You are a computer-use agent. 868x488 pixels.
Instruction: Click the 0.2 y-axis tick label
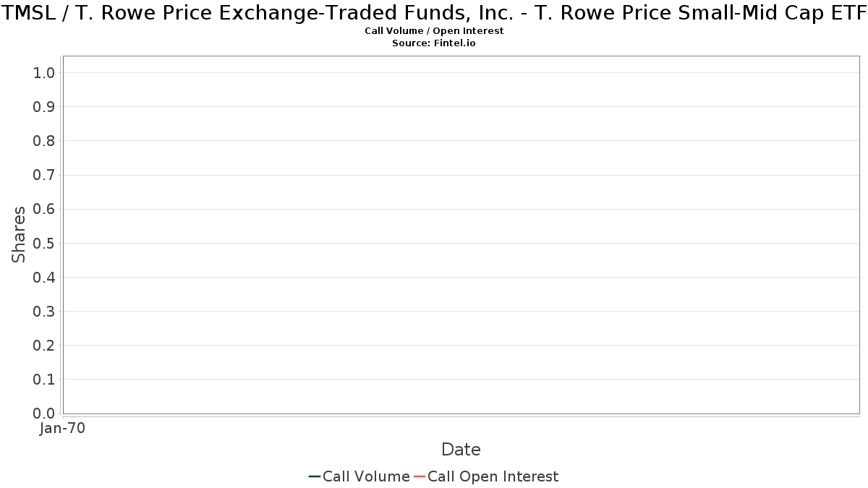tap(44, 346)
